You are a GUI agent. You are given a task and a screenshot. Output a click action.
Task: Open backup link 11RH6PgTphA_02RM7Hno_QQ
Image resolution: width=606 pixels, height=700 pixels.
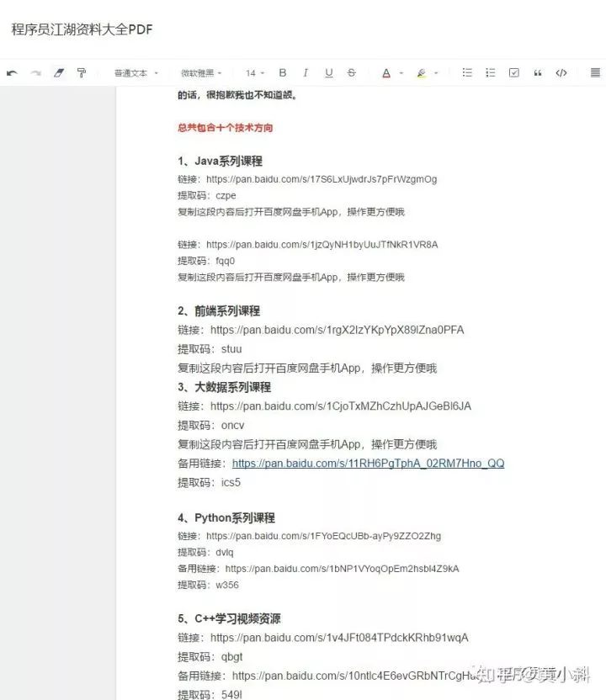pos(369,464)
